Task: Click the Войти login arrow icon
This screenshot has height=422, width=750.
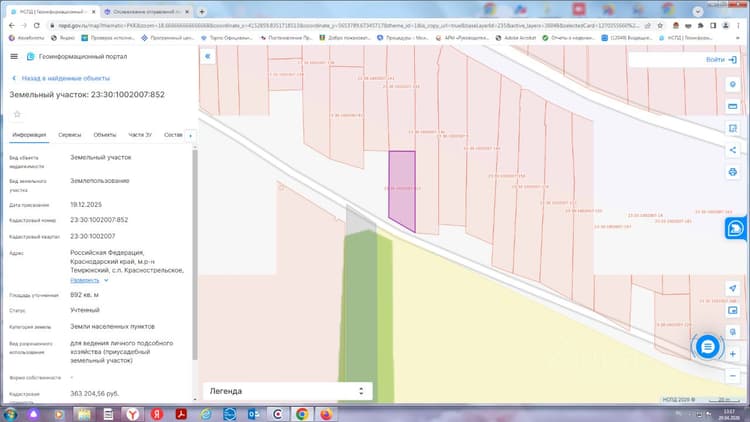Action: coord(732,60)
